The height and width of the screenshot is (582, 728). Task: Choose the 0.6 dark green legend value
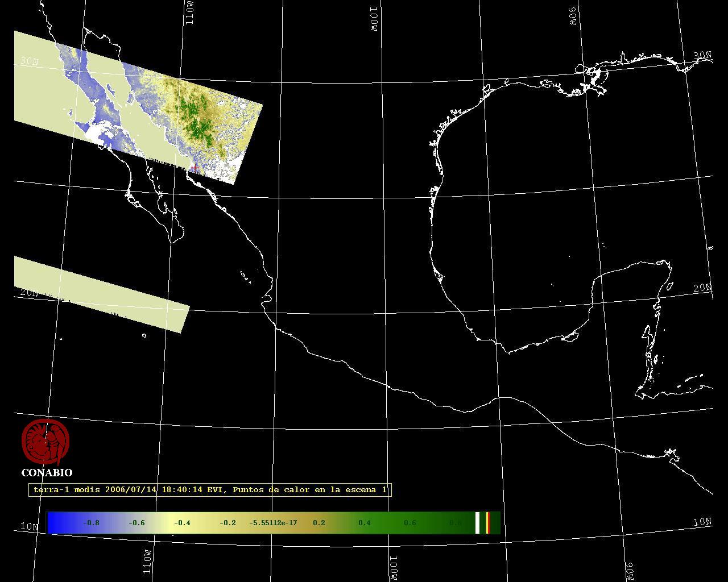tap(410, 523)
